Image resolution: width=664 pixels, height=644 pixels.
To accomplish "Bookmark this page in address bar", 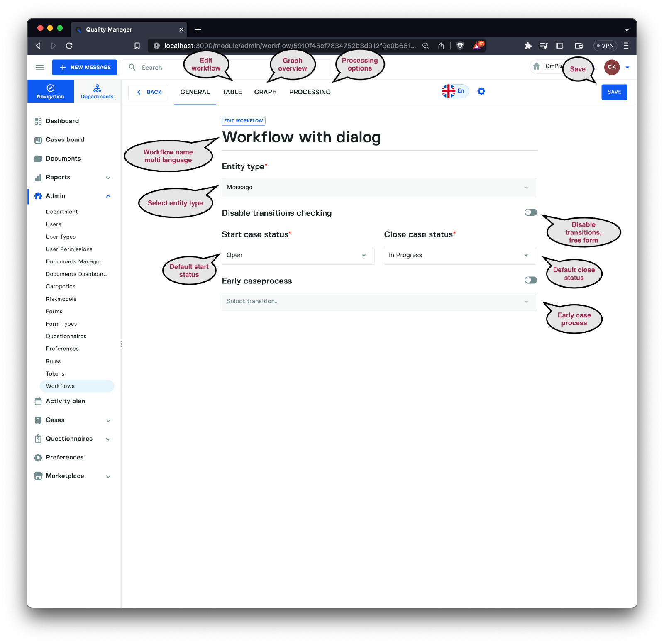I will (x=137, y=46).
